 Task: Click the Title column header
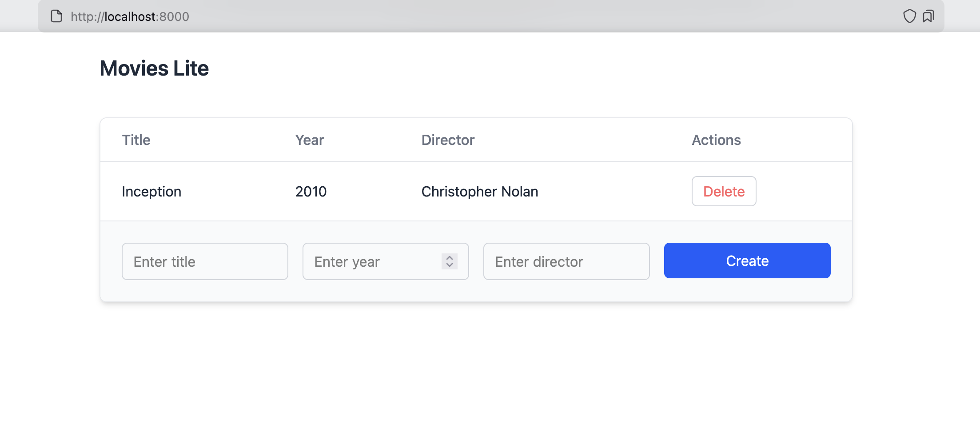[136, 140]
